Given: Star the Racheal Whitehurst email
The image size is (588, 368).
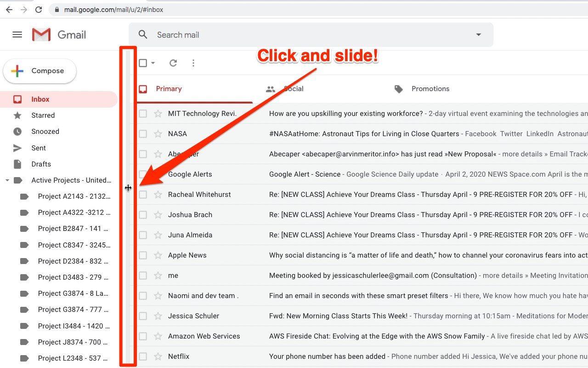Looking at the screenshot, I should click(158, 195).
